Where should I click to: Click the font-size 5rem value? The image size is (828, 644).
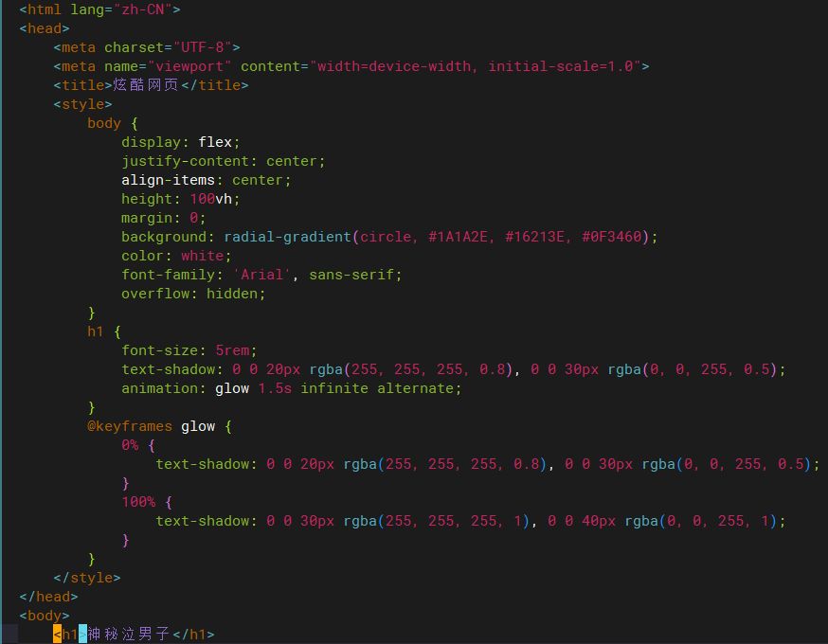[236, 350]
